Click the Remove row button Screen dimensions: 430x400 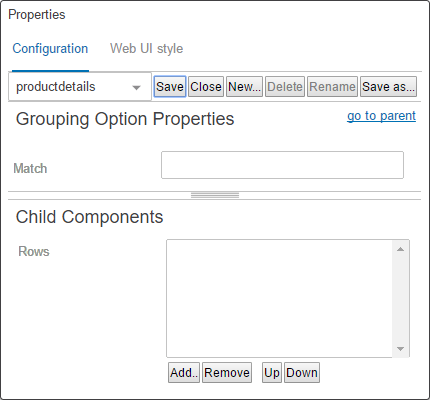227,373
